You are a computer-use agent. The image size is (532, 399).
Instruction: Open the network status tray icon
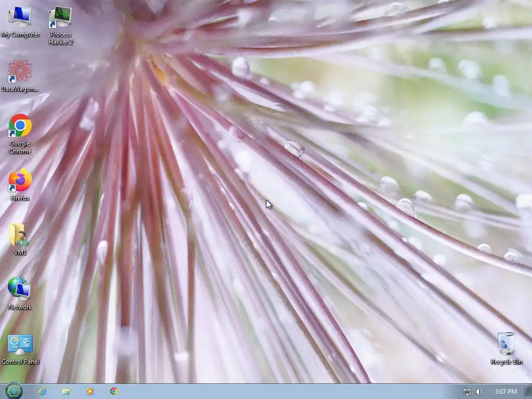click(467, 392)
